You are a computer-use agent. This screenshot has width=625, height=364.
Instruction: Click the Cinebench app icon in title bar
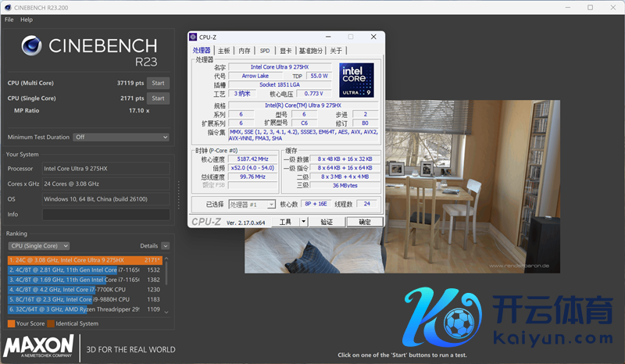[x=7, y=7]
